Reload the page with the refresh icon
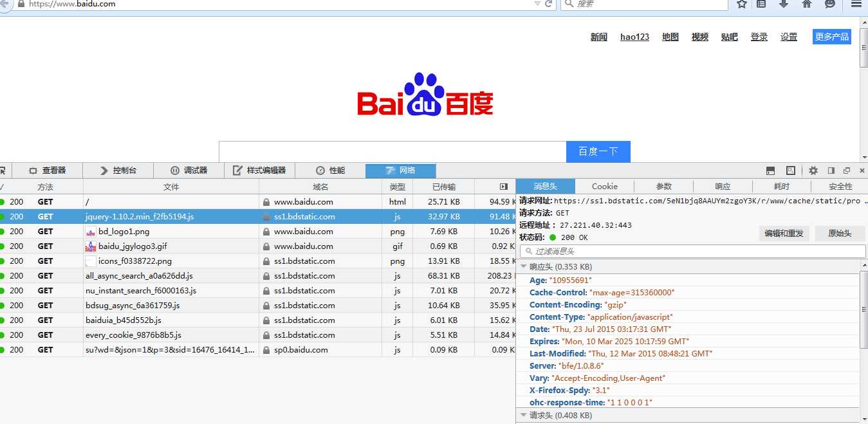This screenshot has width=868, height=424. click(549, 4)
